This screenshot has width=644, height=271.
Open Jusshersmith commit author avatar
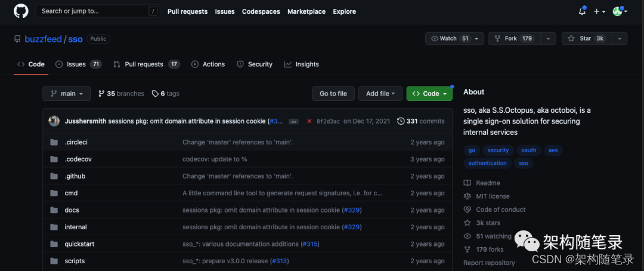coord(54,121)
